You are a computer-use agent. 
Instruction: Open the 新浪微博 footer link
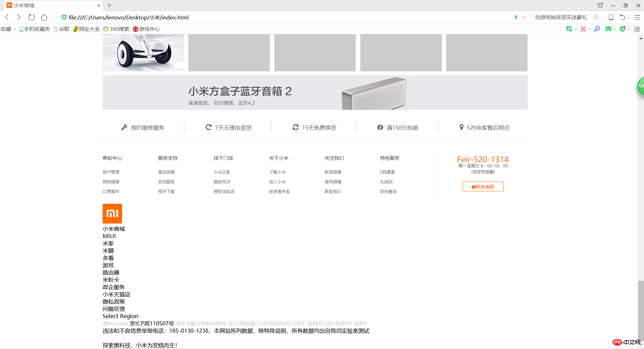pos(333,172)
